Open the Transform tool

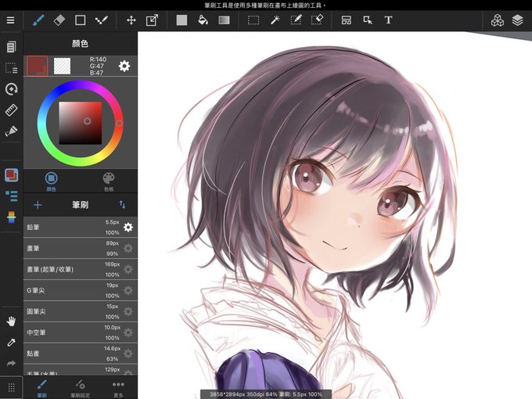click(152, 20)
